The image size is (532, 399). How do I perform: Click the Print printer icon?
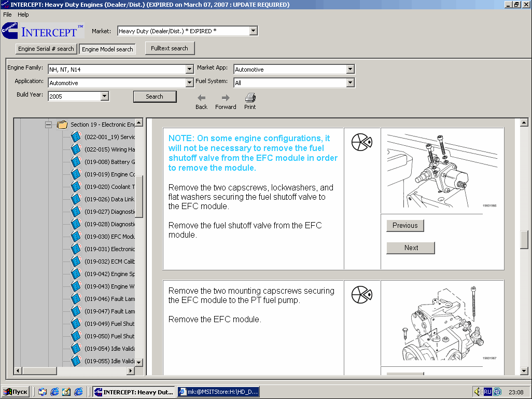[250, 98]
